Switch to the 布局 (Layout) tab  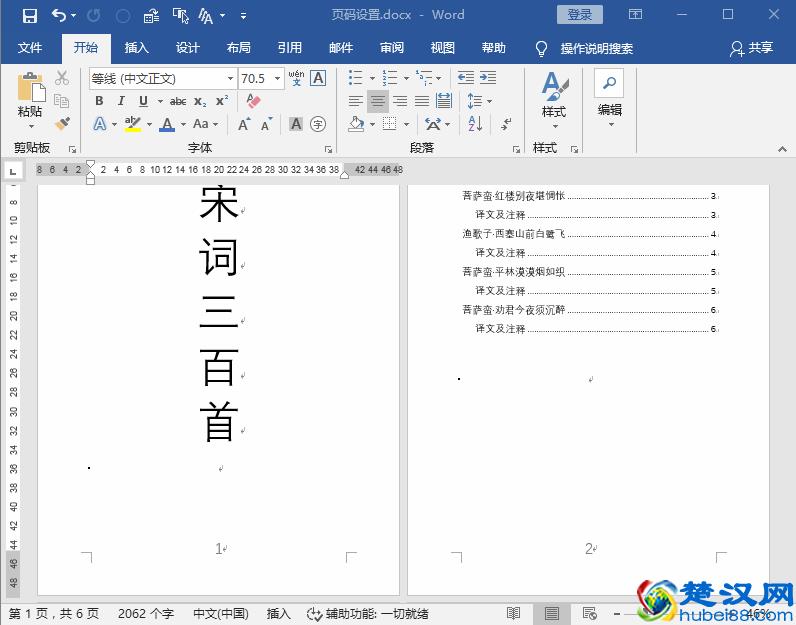click(239, 48)
